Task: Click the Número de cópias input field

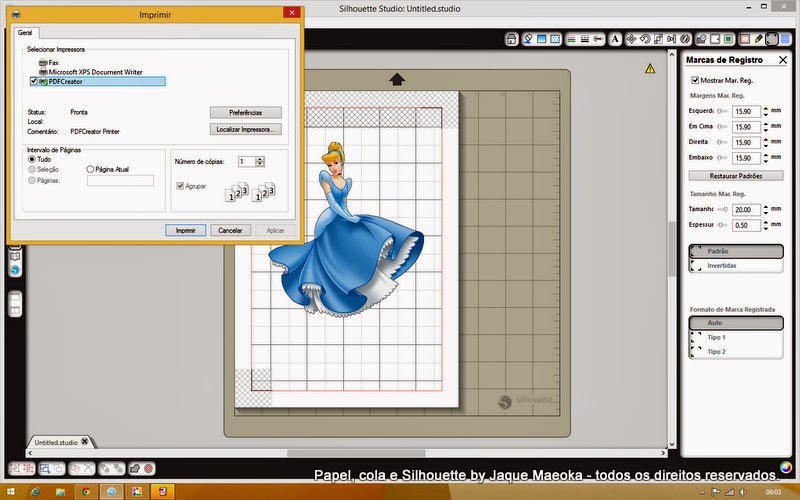Action: (x=247, y=161)
